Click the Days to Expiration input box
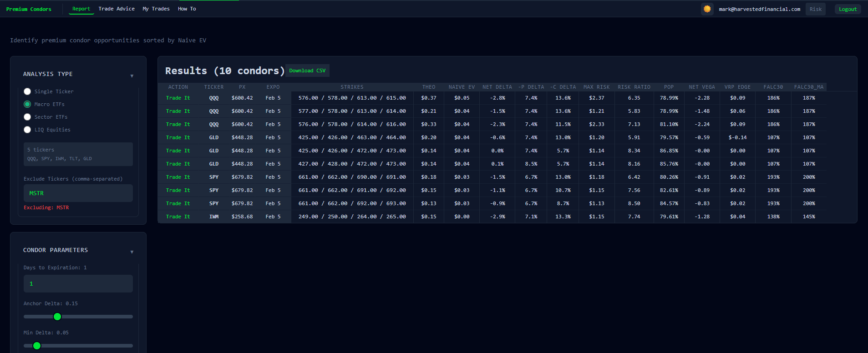This screenshot has width=868, height=353. click(x=78, y=284)
